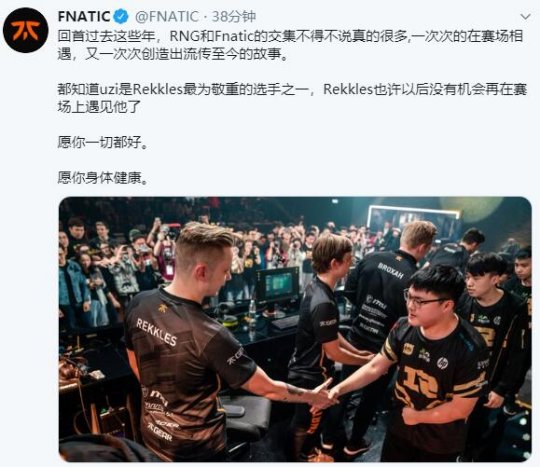Click the small Fnatic logo above REKKLES

coord(163,308)
